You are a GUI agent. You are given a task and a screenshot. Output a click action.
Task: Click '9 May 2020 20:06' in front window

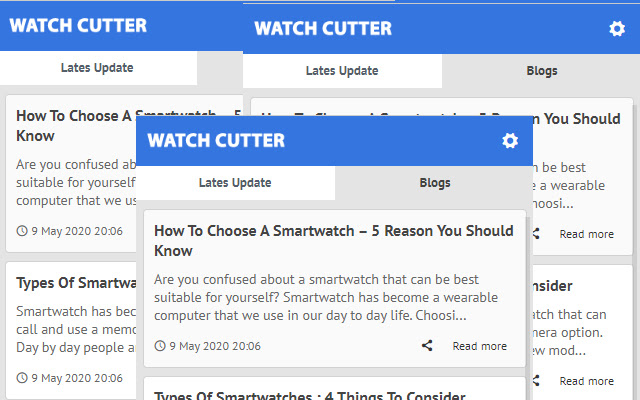pyautogui.click(x=215, y=346)
